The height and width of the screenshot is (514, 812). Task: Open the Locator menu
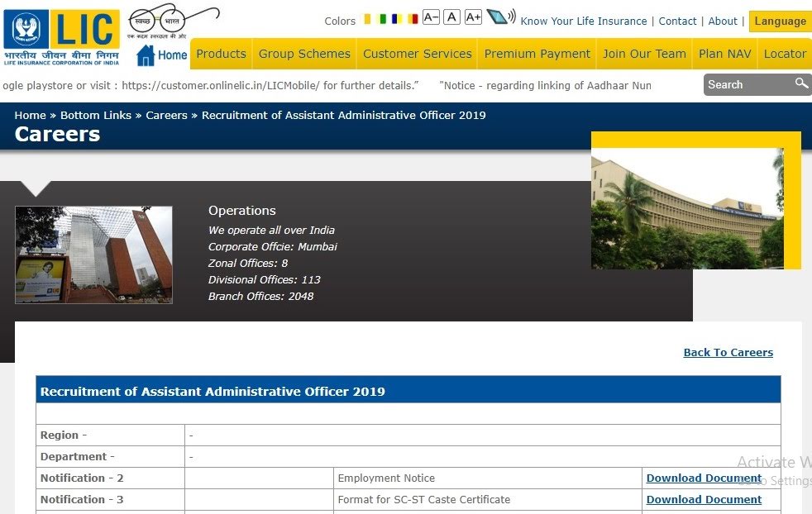click(x=785, y=54)
